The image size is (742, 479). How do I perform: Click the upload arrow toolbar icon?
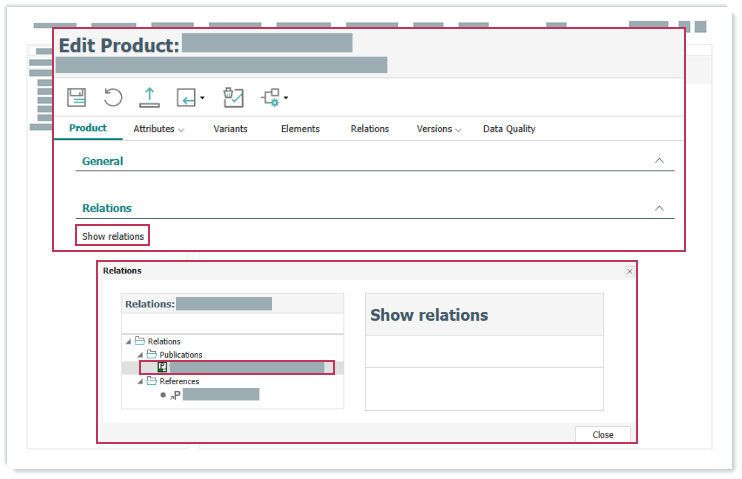149,97
